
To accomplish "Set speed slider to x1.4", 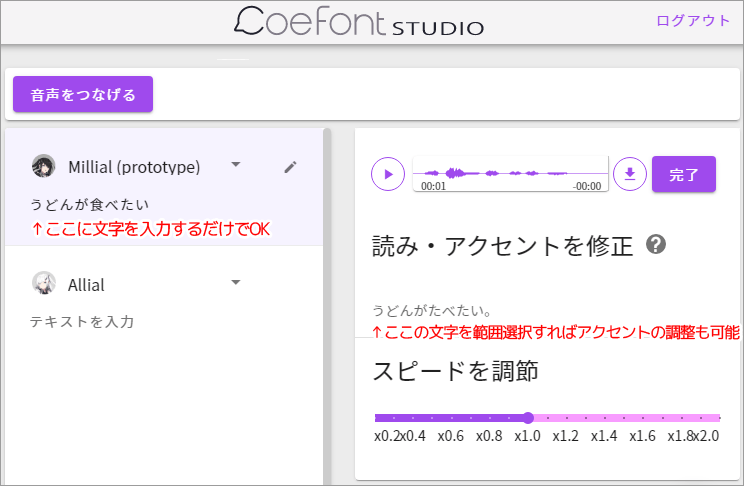I will pyautogui.click(x=604, y=418).
